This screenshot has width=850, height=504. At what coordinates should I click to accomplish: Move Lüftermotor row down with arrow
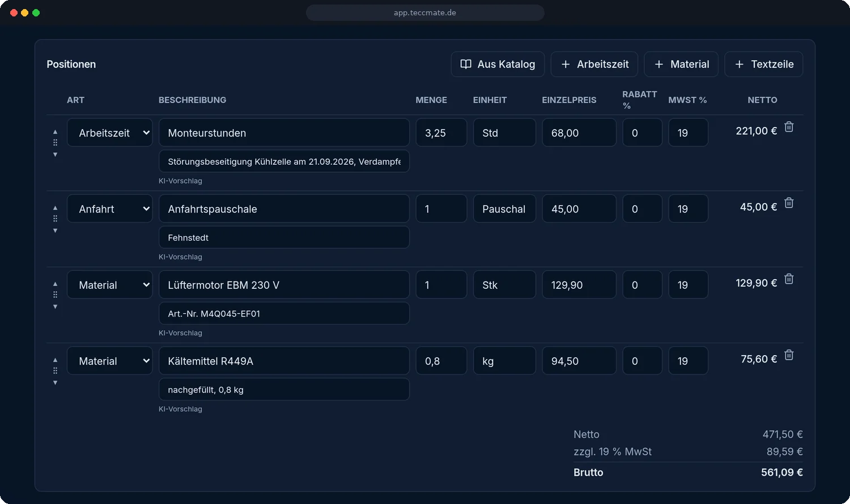[x=55, y=306]
